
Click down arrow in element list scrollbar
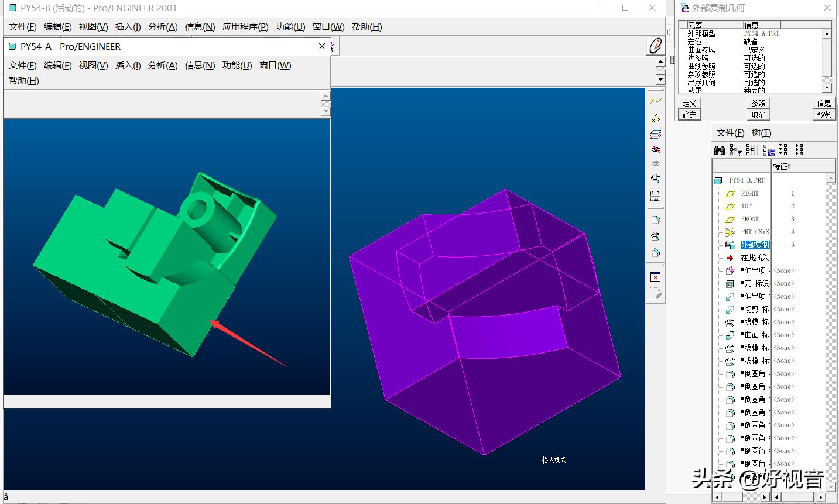[x=827, y=88]
